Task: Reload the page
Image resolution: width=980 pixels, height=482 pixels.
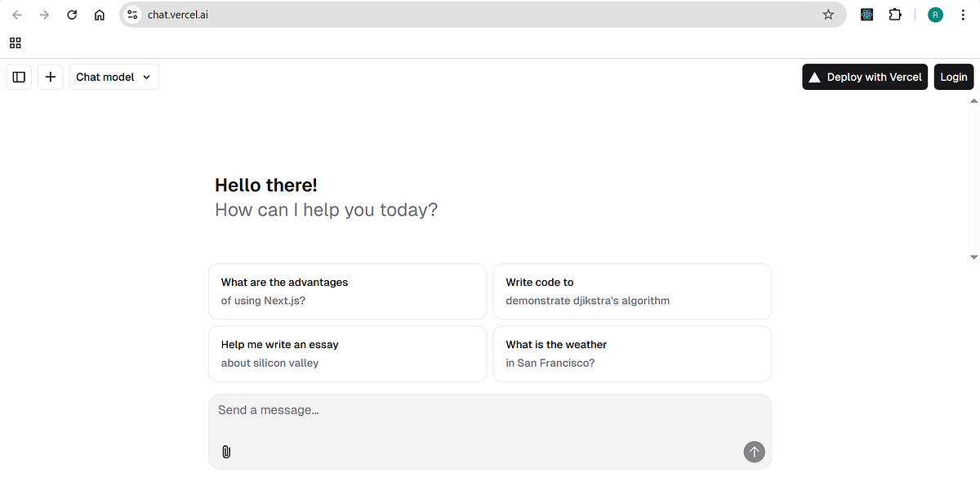Action: 72,14
